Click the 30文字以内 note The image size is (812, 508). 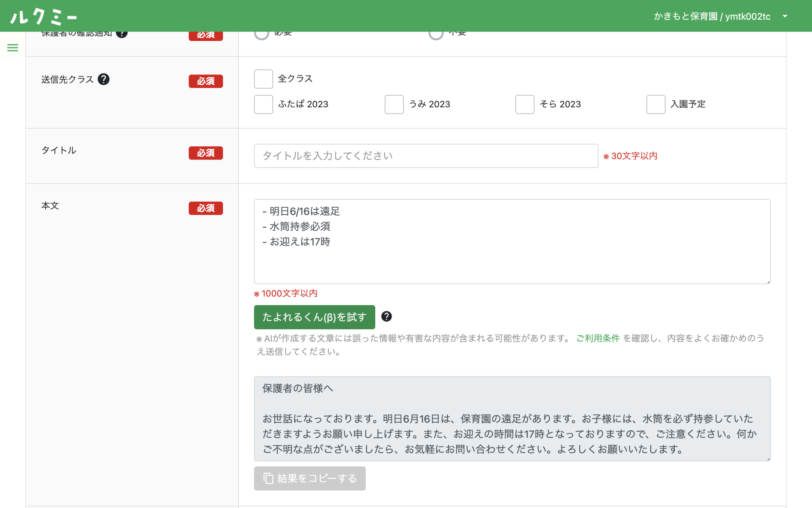631,156
